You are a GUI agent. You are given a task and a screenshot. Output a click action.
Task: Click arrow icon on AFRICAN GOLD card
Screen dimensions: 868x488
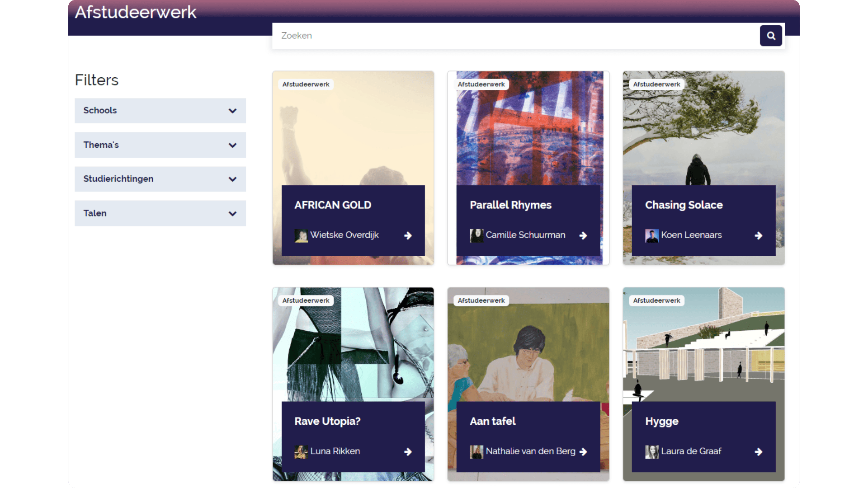point(408,235)
